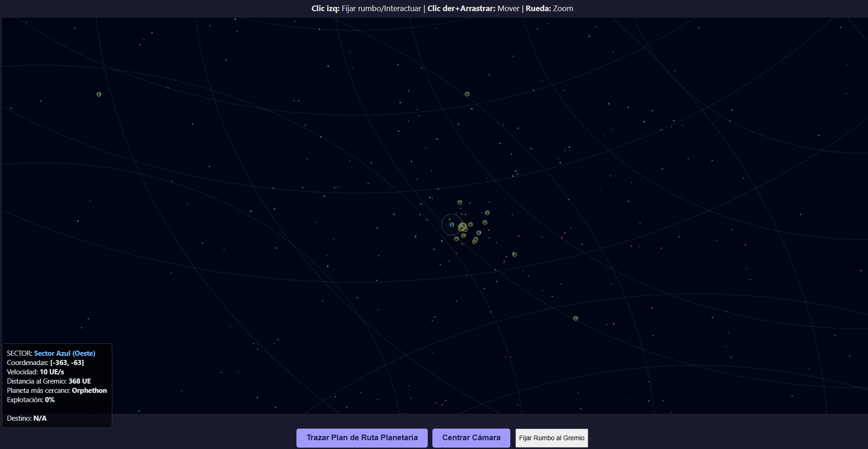The image size is (868, 449).
Task: Set course to the isolated lower-right planet
Action: (576, 319)
